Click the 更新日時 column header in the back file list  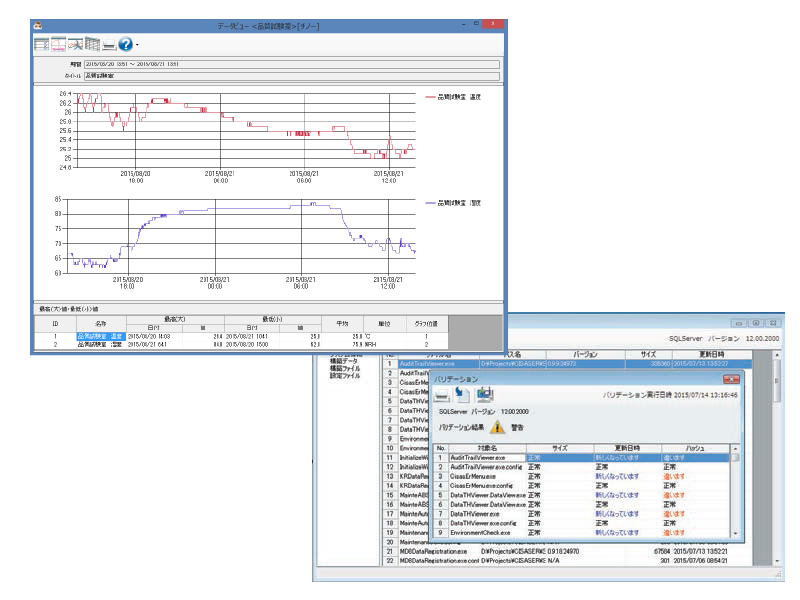pyautogui.click(x=711, y=354)
